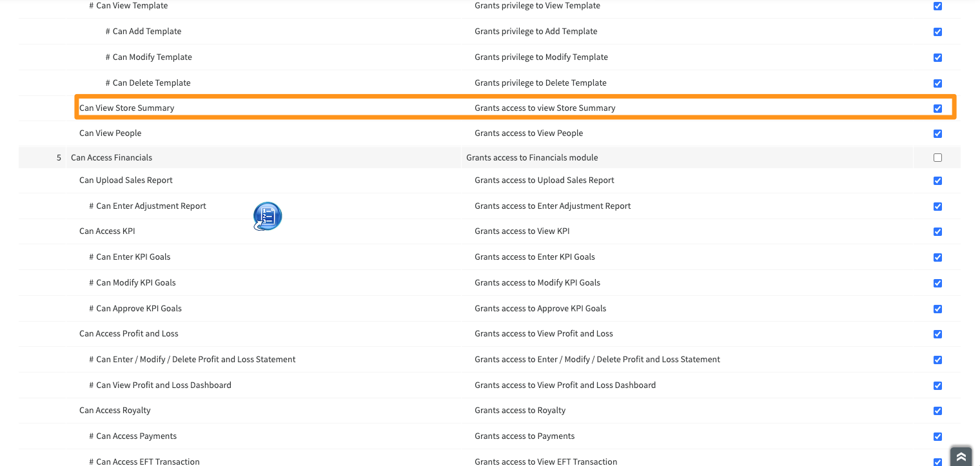
Task: Click the 'Can View Store Summary' privilege name
Action: [x=126, y=108]
